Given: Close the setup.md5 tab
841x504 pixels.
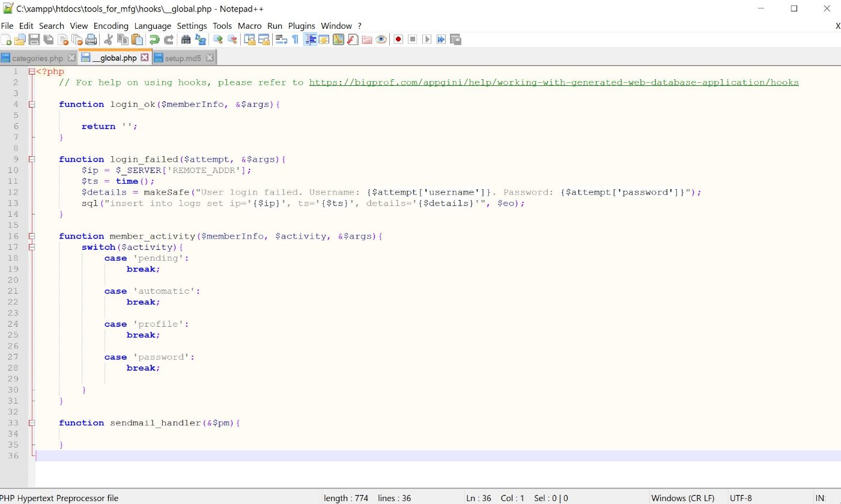Looking at the screenshot, I should pyautogui.click(x=210, y=58).
